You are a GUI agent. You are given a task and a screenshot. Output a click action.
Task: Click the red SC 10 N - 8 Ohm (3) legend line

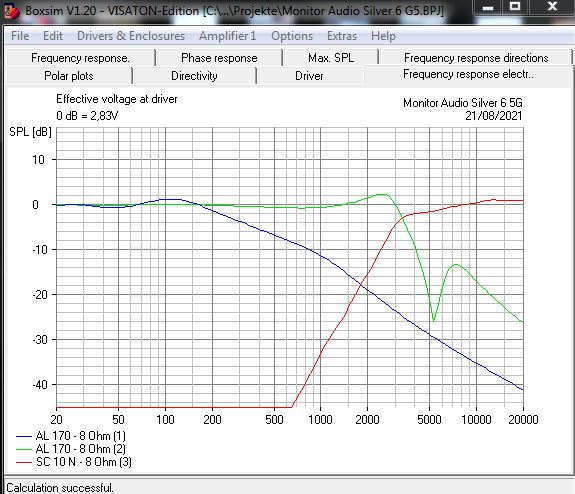24,462
